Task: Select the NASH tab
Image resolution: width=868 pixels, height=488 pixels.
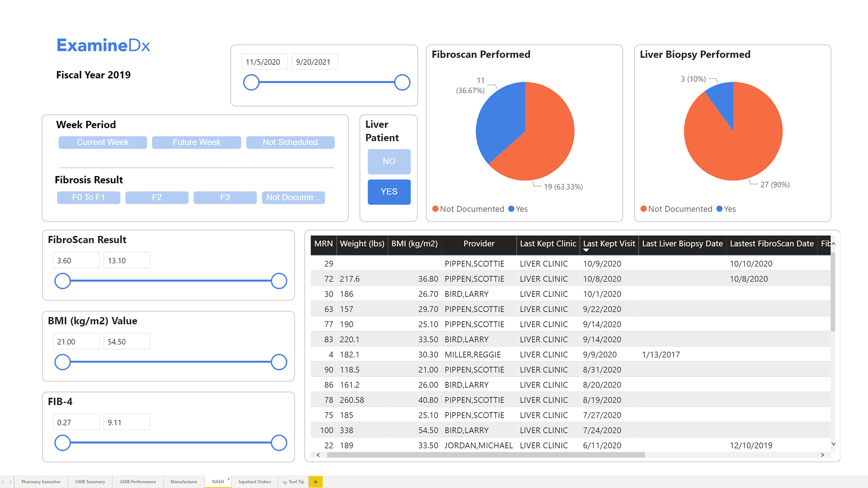Action: tap(218, 482)
